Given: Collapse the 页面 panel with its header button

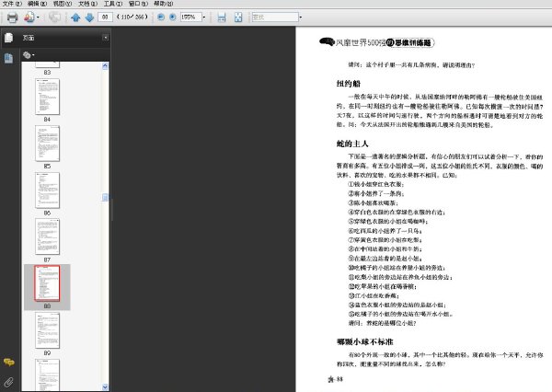Looking at the screenshot, I should (105, 38).
